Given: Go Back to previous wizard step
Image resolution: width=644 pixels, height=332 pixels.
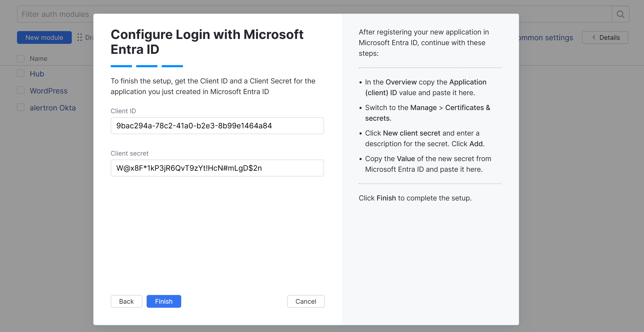Looking at the screenshot, I should coord(126,301).
